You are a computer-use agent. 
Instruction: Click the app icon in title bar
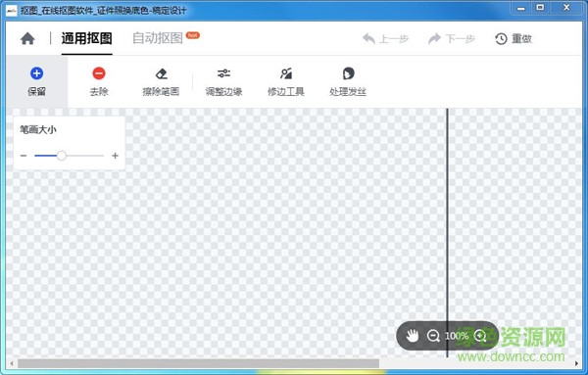click(x=11, y=10)
